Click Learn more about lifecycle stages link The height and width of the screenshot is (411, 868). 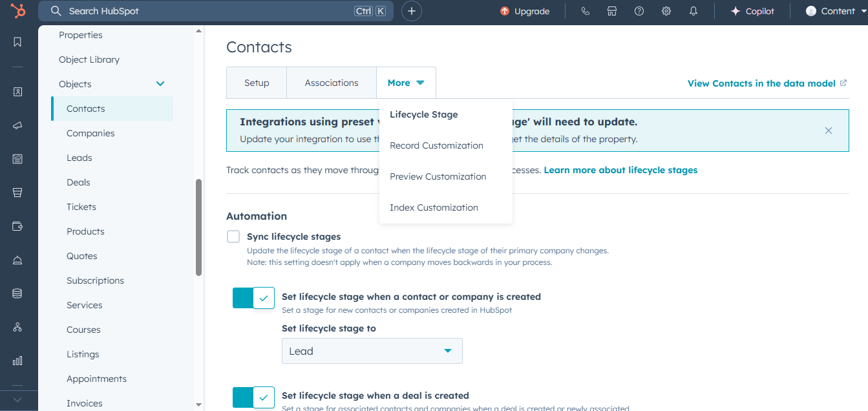pos(620,170)
